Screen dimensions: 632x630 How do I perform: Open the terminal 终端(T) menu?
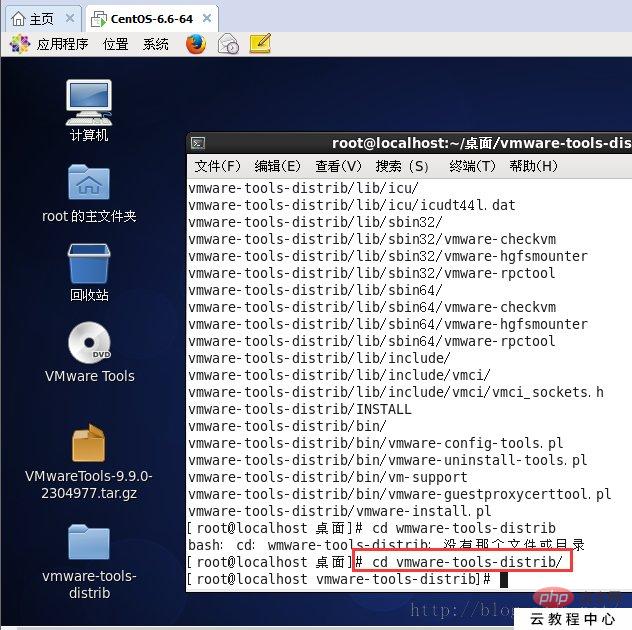[472, 166]
